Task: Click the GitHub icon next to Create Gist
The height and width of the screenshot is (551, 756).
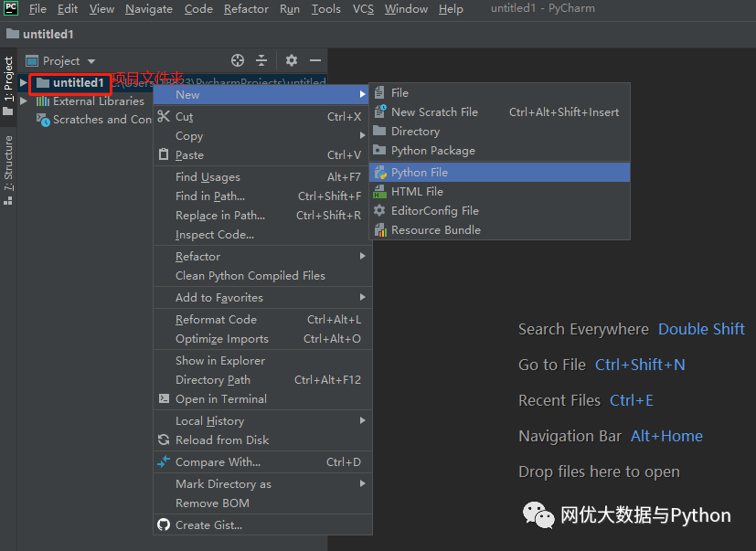Action: [x=164, y=525]
